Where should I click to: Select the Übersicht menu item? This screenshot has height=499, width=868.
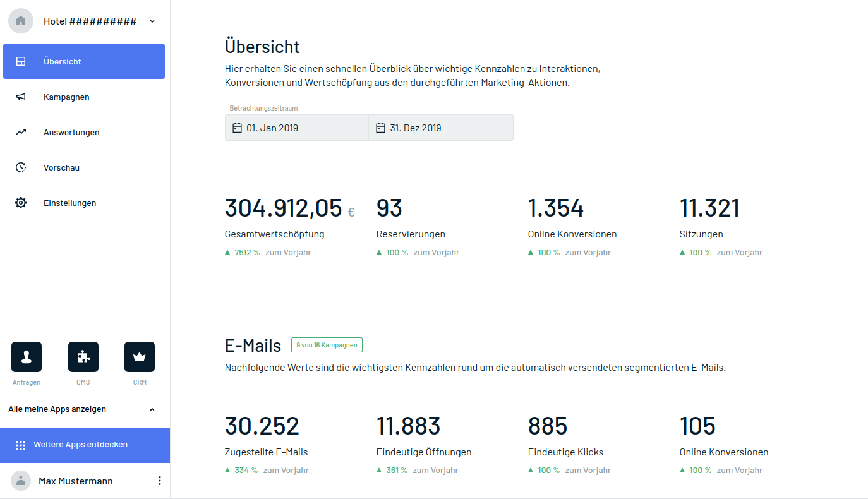pyautogui.click(x=84, y=61)
